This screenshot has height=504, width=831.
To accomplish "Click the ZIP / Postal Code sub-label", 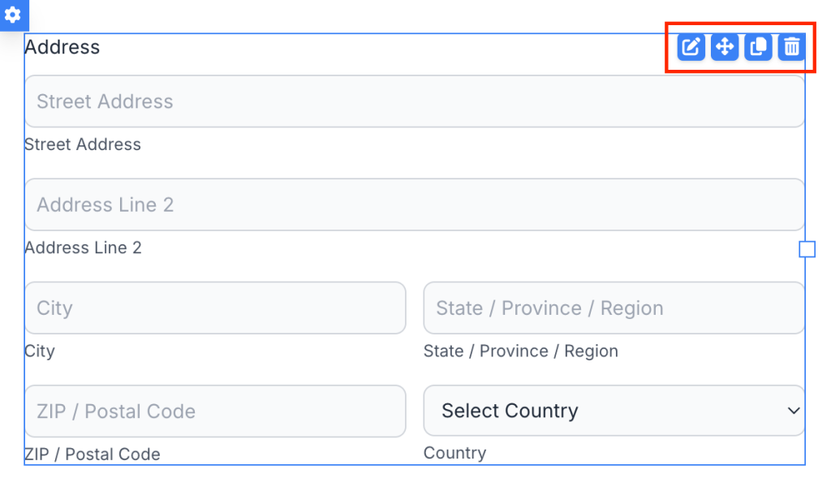I will coord(93,454).
